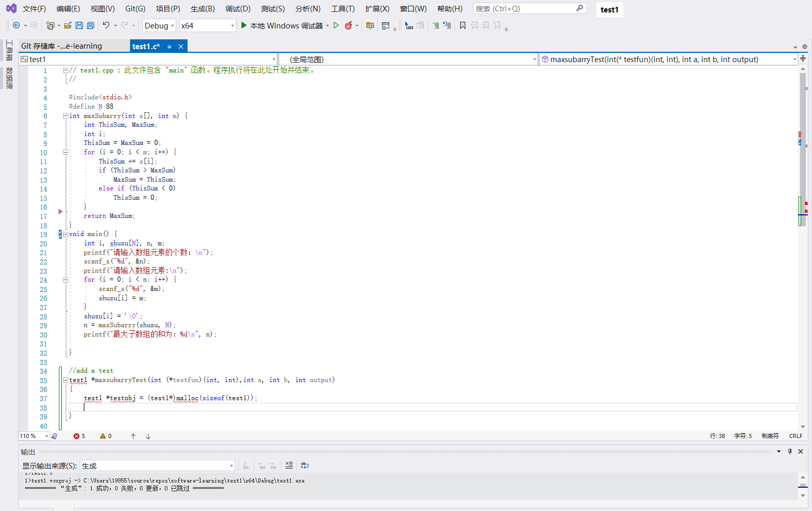Click the 搜索 (Ctrl+Q) search box
This screenshot has width=812, height=511.
(524, 9)
